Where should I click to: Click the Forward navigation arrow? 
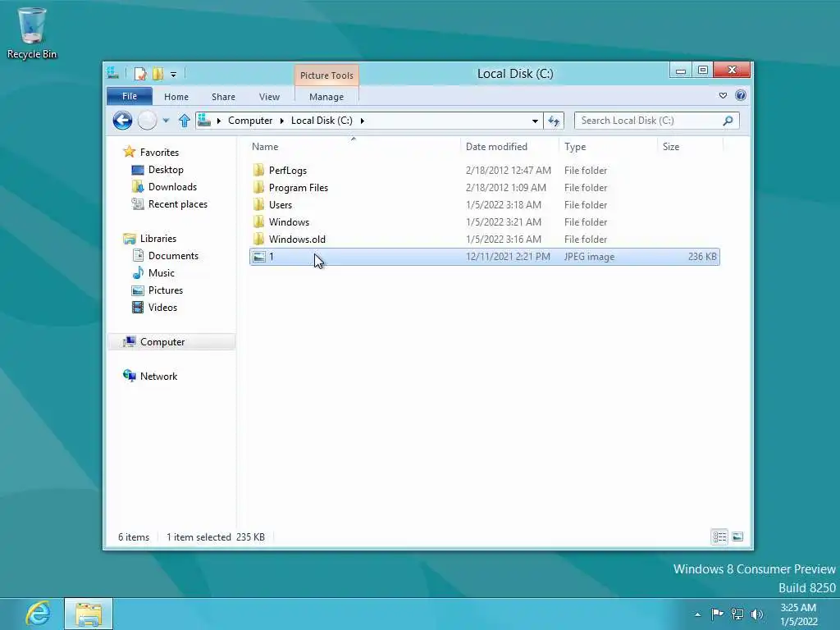148,121
